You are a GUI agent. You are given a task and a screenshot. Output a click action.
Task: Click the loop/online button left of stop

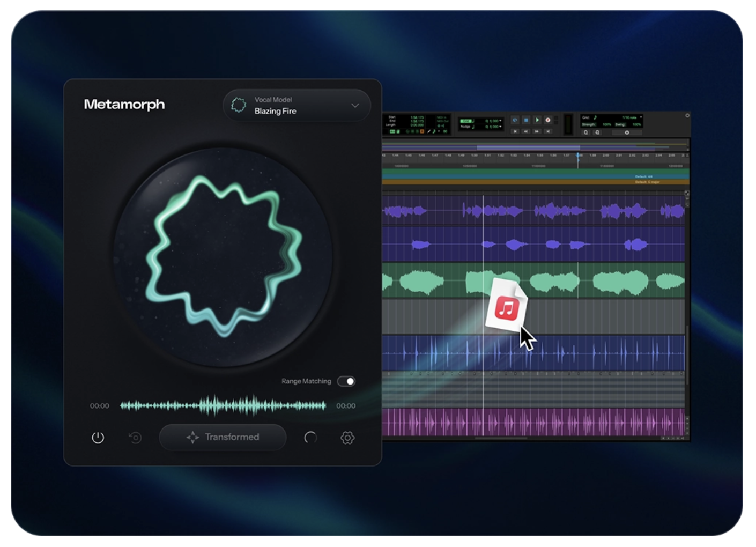(515, 120)
